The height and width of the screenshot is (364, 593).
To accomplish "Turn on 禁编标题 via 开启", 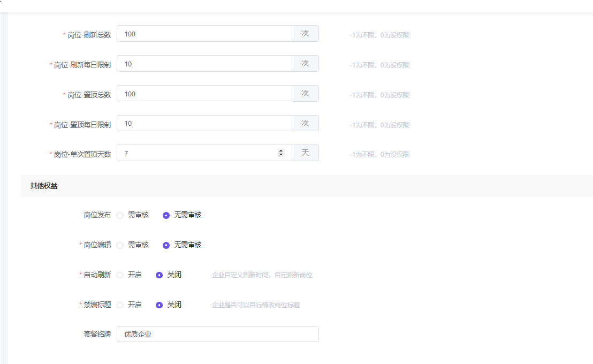I will (x=120, y=305).
